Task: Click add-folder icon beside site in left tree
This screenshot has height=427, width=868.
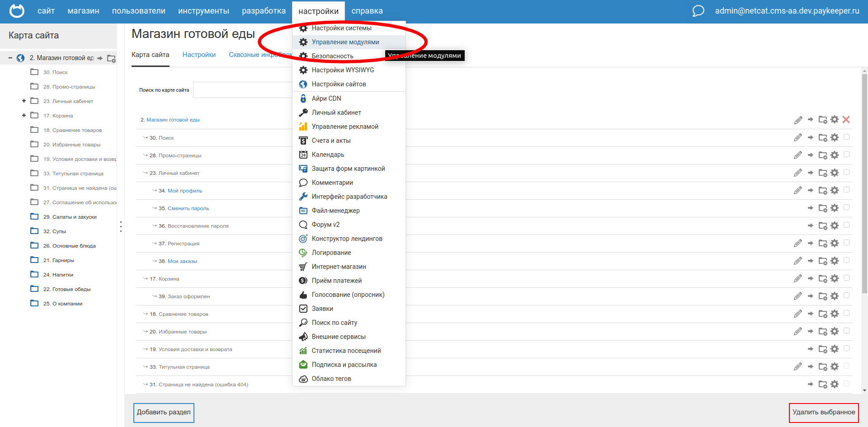Action: click(x=111, y=58)
